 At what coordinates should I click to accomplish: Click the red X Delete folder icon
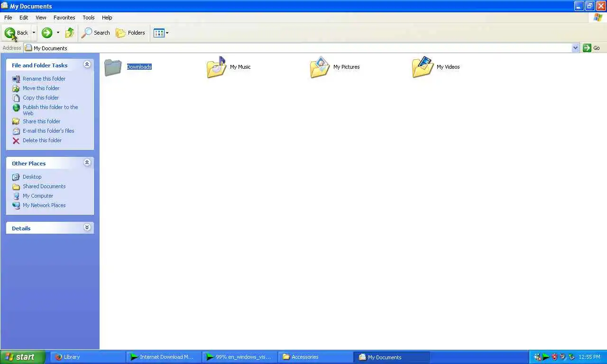16,140
